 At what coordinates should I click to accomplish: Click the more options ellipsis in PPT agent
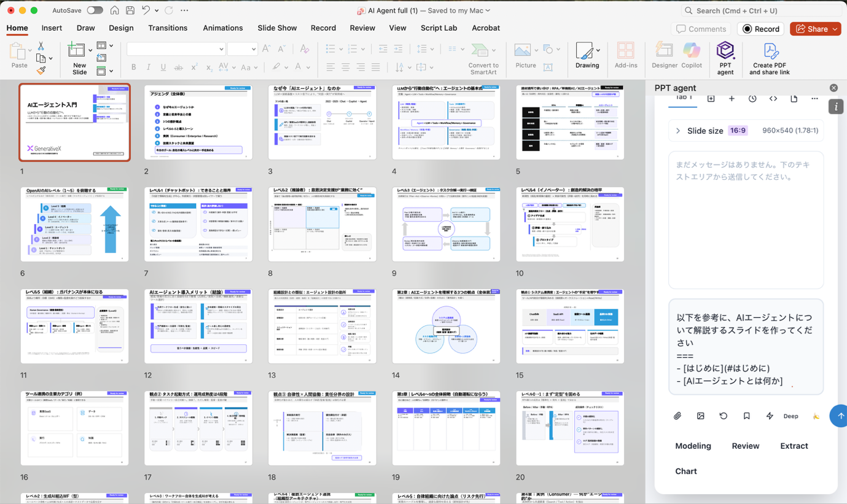point(814,98)
